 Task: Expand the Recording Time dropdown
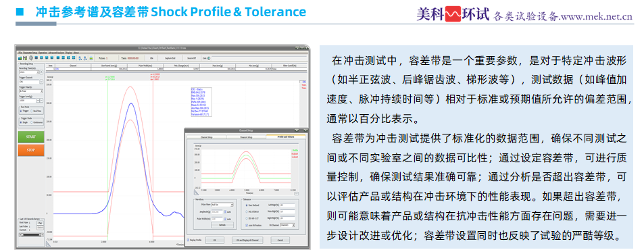point(29,72)
